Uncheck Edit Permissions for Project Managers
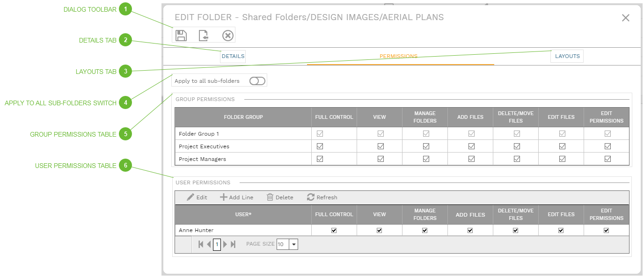 pos(607,159)
